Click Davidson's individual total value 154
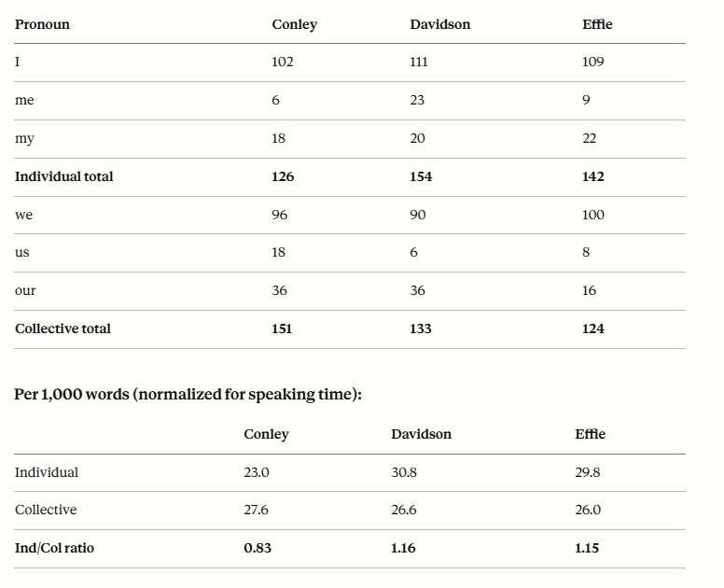The height and width of the screenshot is (588, 724). point(421,176)
